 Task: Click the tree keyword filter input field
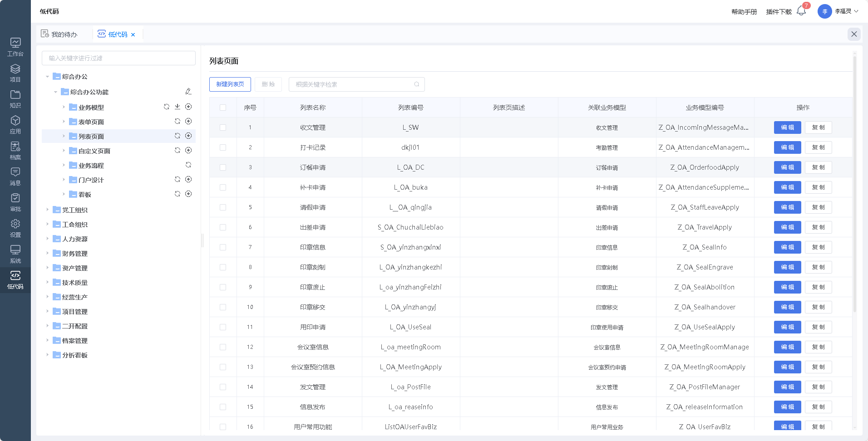click(118, 58)
